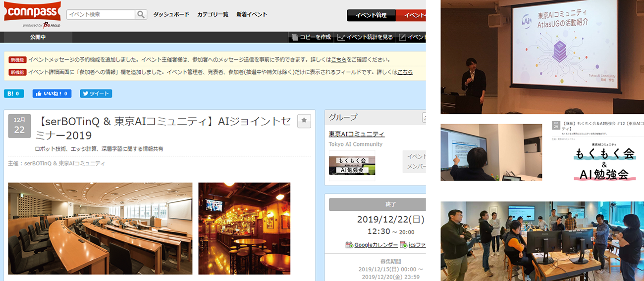Open カテゴリ一覧 menu item
The image size is (644, 281).
point(213,14)
